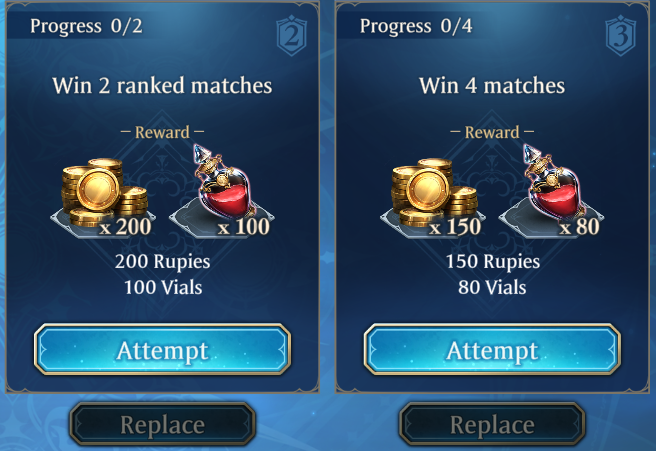The height and width of the screenshot is (451, 656).
Task: Click the shield badge numbered 3
Action: click(621, 36)
